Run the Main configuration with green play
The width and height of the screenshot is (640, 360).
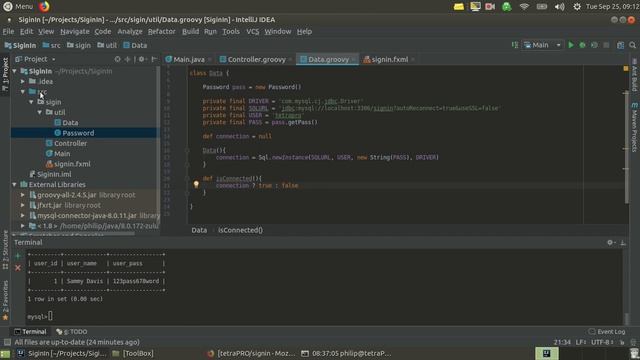pos(571,45)
